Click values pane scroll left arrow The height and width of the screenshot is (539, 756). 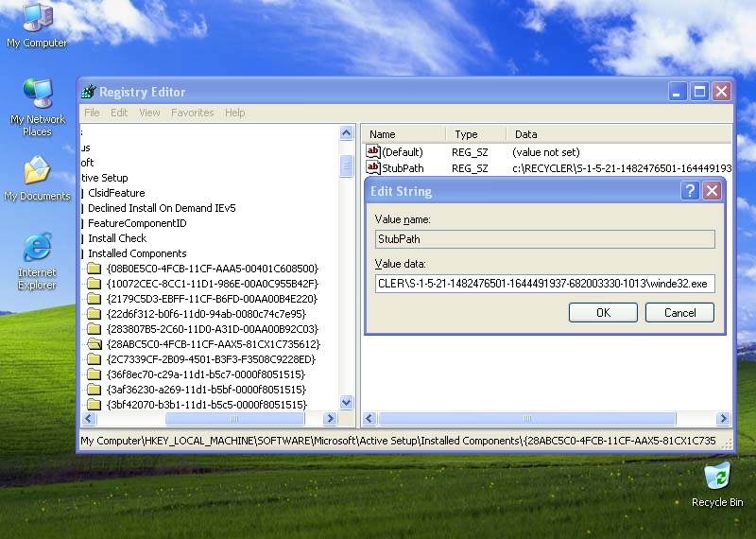[x=369, y=418]
